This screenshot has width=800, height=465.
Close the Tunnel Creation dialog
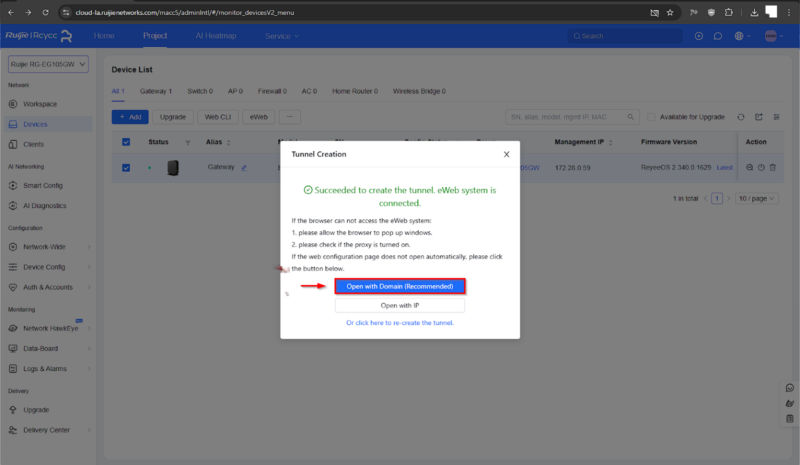506,154
